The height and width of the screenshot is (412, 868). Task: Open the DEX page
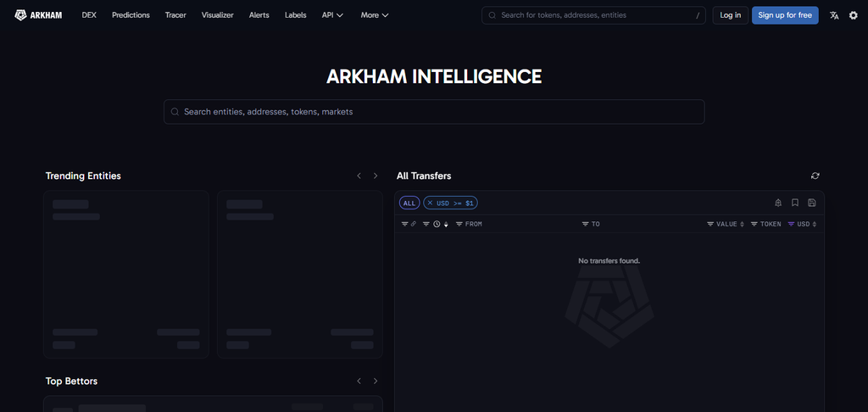89,15
